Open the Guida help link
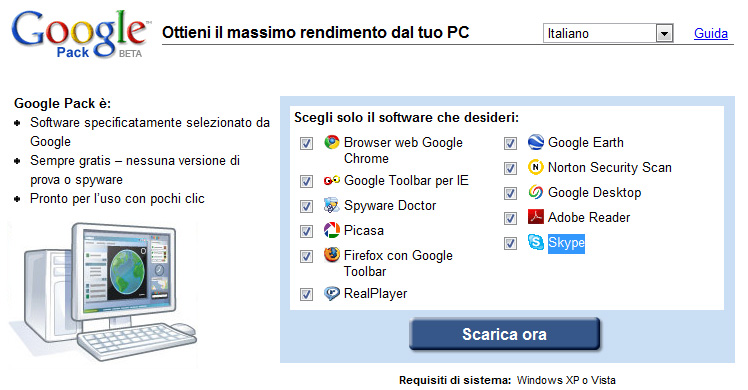Image resolution: width=748 pixels, height=390 pixels. [x=711, y=33]
